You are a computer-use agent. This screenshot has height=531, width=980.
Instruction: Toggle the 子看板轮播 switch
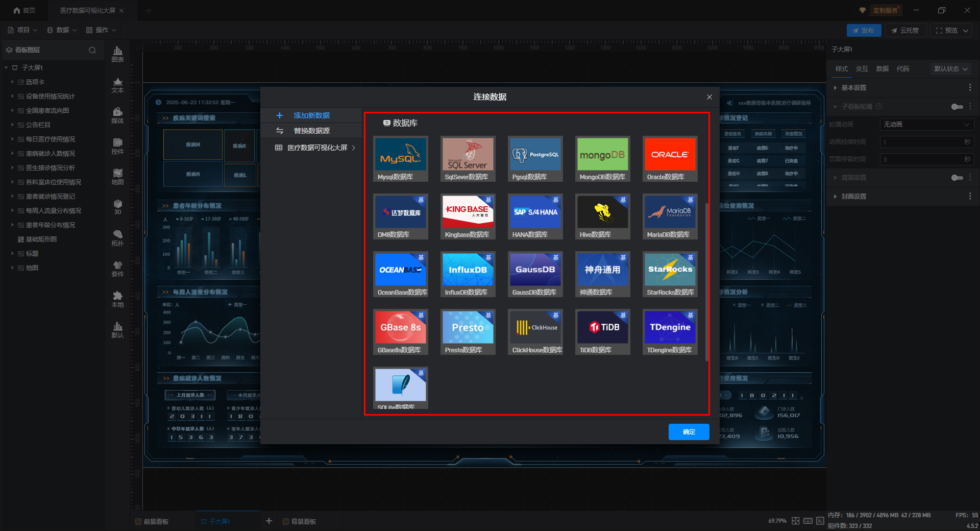coord(957,107)
